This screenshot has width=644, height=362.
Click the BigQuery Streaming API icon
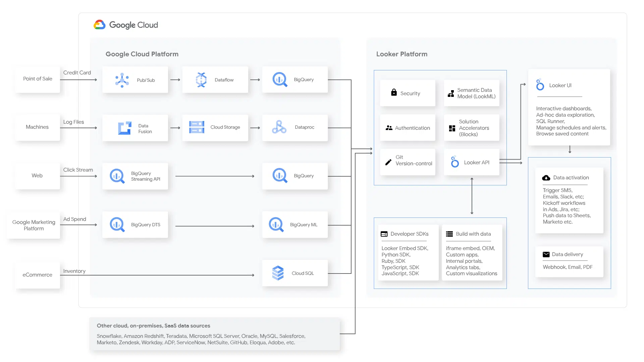click(x=117, y=176)
